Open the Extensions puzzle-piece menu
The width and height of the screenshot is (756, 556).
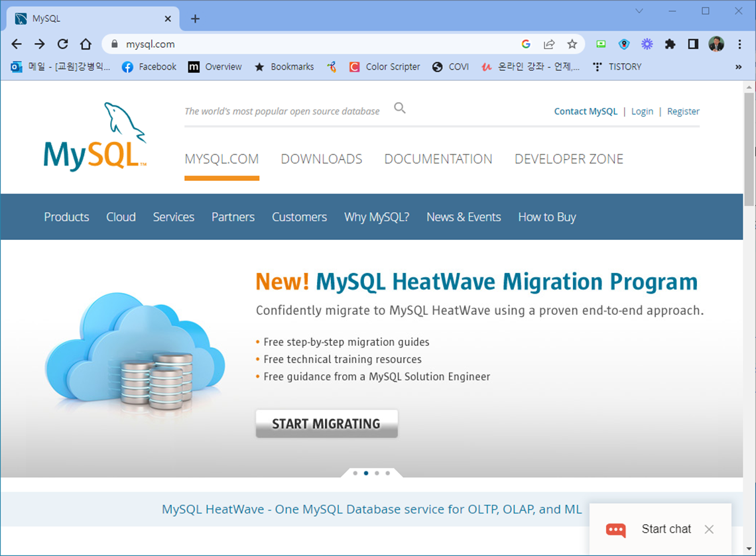click(x=670, y=44)
